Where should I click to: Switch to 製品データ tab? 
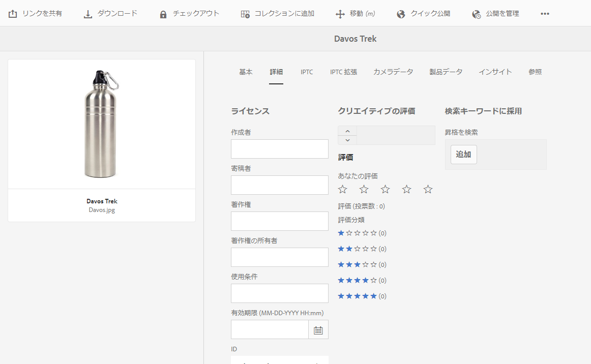pyautogui.click(x=446, y=72)
